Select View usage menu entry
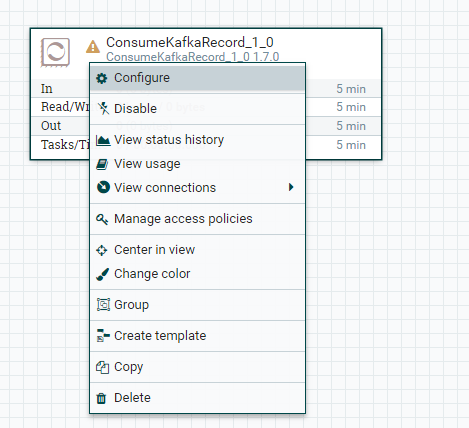The height and width of the screenshot is (428, 469). coord(197,164)
